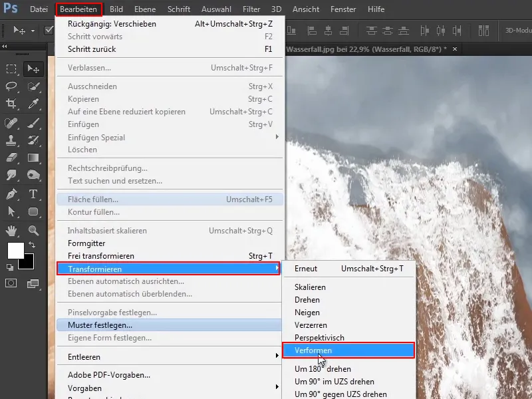Choose Rückgängig: Verschieben

(170, 24)
